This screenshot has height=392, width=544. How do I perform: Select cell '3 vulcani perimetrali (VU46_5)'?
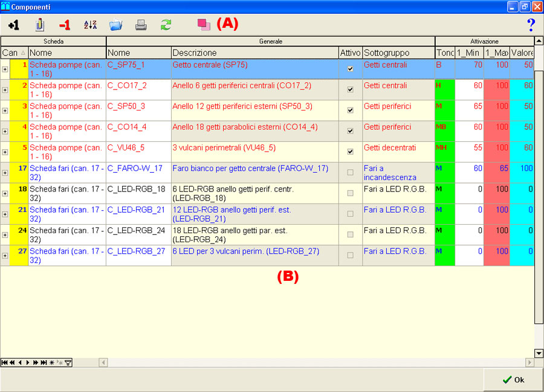pos(254,152)
